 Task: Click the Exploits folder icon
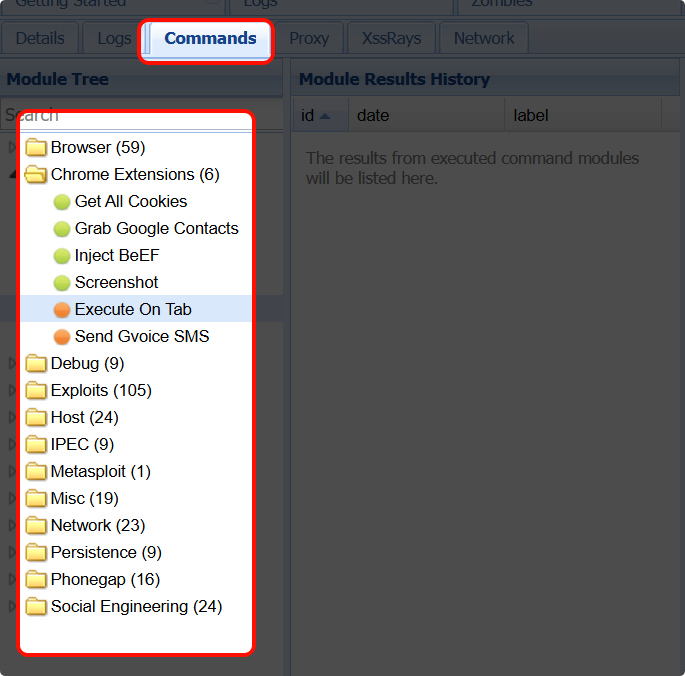(37, 391)
